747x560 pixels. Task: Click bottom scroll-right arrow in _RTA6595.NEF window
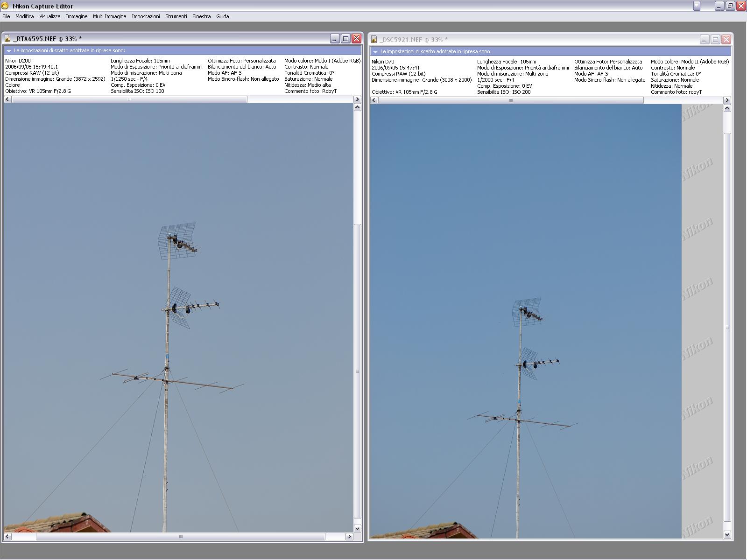(349, 537)
